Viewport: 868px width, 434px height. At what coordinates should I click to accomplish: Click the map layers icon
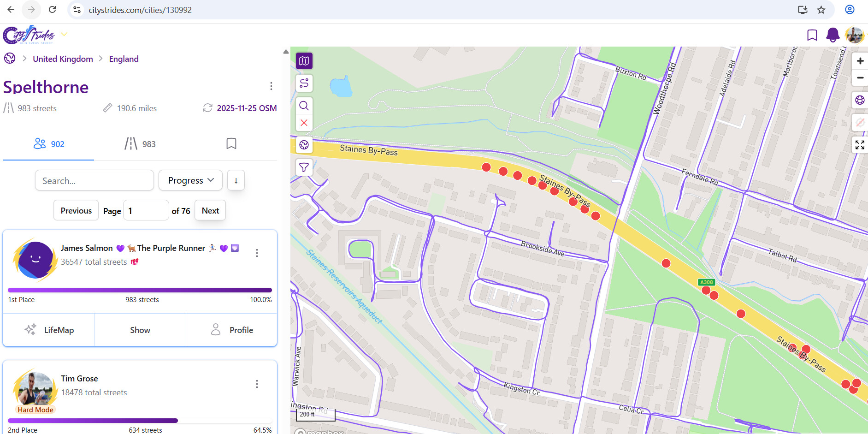tap(304, 61)
